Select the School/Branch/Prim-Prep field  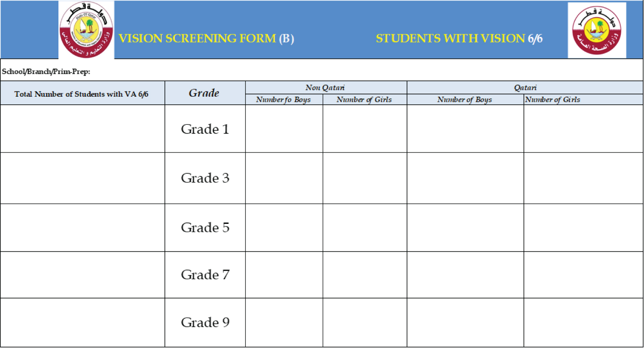322,72
